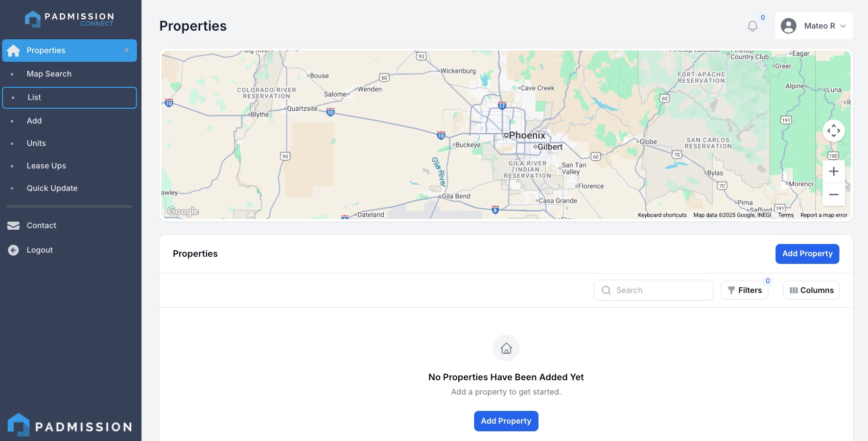Click the Padmission Connect logo
The width and height of the screenshot is (868, 441).
[69, 19]
